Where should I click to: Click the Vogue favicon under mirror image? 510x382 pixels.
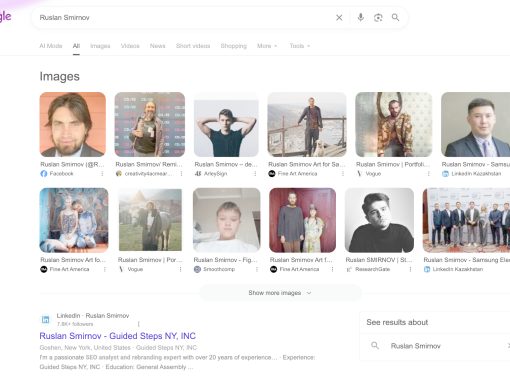pyautogui.click(x=359, y=174)
